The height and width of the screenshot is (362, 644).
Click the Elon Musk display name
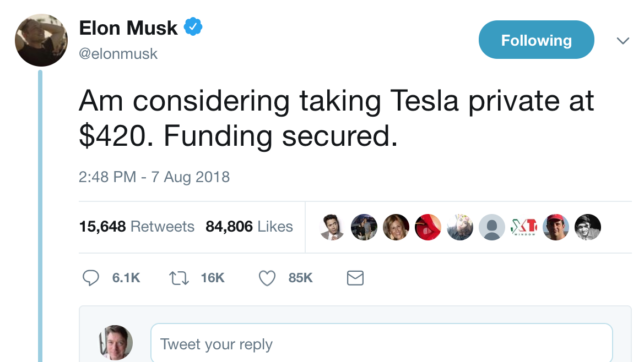128,28
